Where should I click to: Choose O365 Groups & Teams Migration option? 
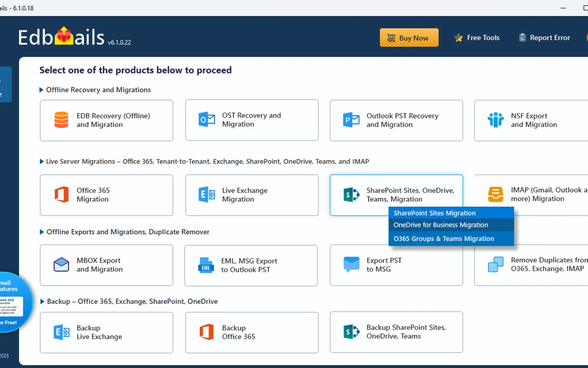tap(451, 238)
